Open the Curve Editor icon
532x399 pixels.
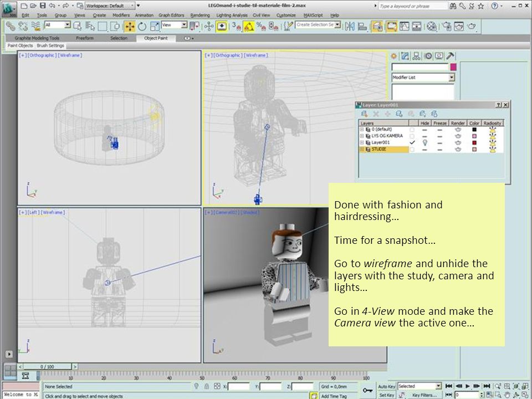click(404, 27)
